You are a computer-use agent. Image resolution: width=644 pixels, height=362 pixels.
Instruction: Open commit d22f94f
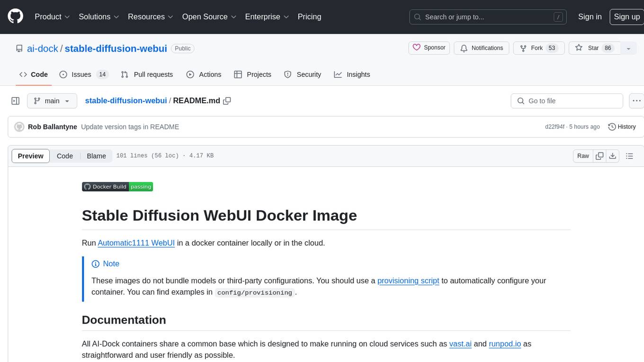[555, 127]
